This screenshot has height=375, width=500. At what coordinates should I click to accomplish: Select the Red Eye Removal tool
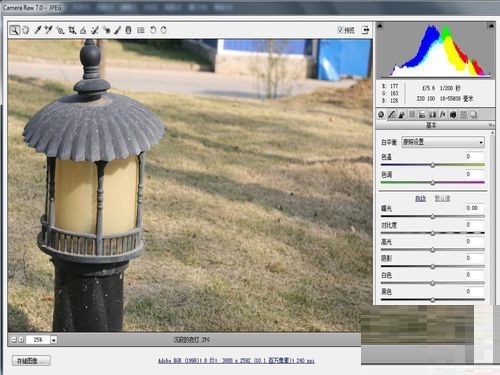(106, 30)
